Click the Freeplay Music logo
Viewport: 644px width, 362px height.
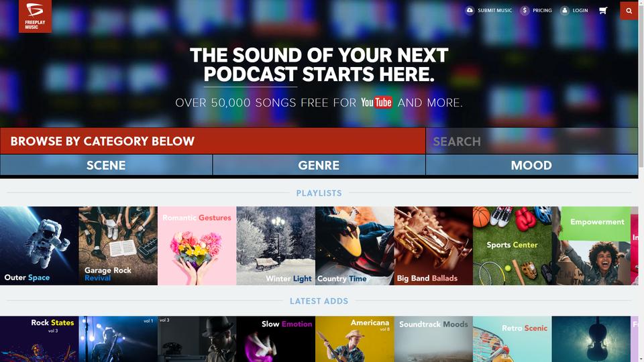click(x=35, y=16)
